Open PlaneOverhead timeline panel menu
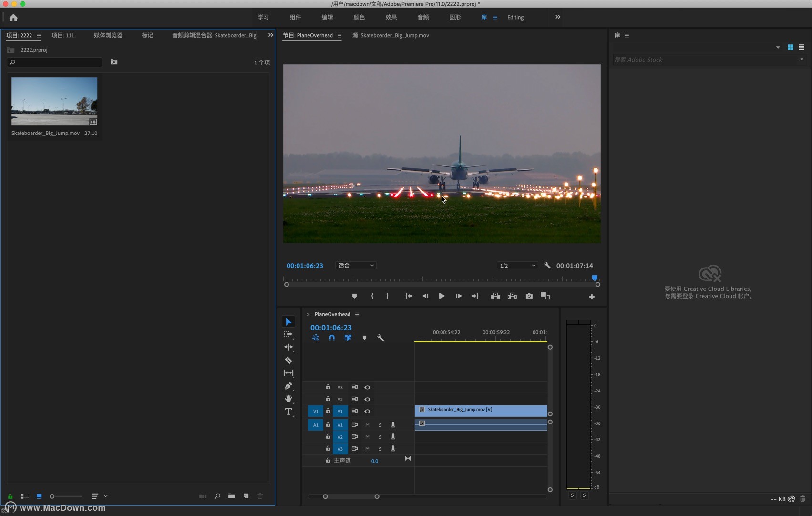 pos(357,315)
